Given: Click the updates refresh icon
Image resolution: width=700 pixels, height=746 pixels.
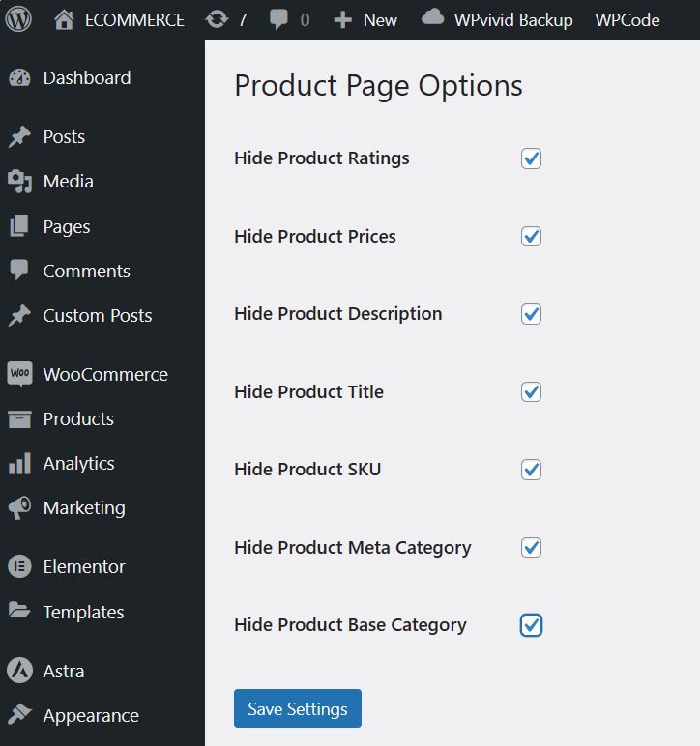Looking at the screenshot, I should tap(217, 20).
